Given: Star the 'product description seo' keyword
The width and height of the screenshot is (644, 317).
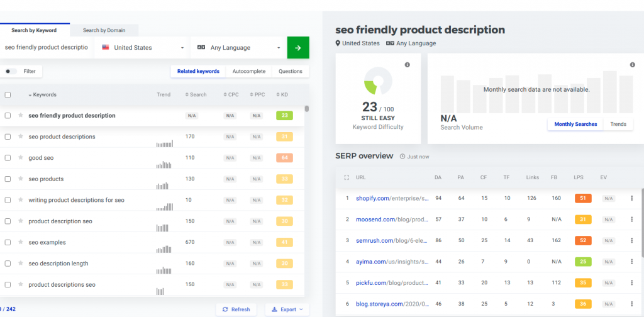Looking at the screenshot, I should click(x=20, y=221).
